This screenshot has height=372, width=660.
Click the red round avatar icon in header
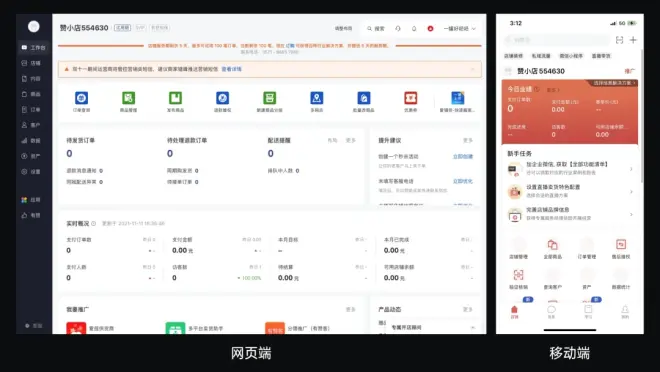click(x=430, y=29)
